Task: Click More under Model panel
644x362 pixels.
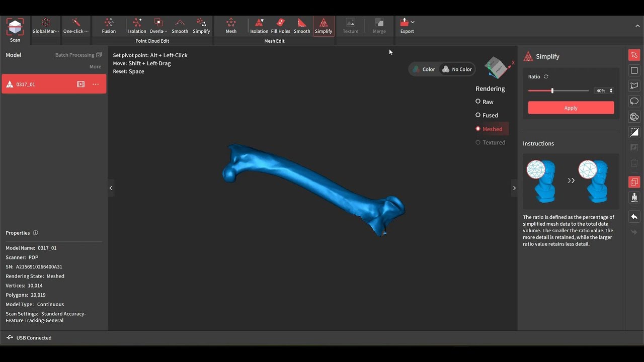Action: (x=95, y=67)
